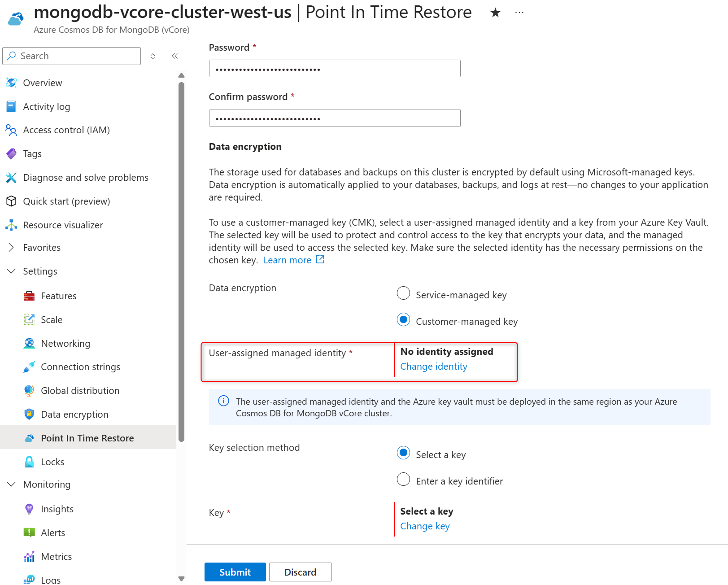The image size is (728, 585).
Task: Click the Activity log icon
Action: coord(11,106)
